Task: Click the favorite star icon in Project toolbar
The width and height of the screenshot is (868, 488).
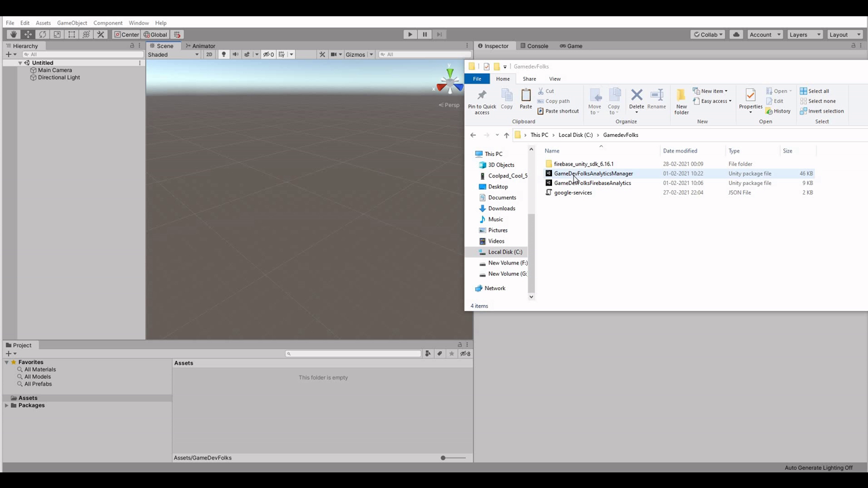Action: (x=452, y=354)
